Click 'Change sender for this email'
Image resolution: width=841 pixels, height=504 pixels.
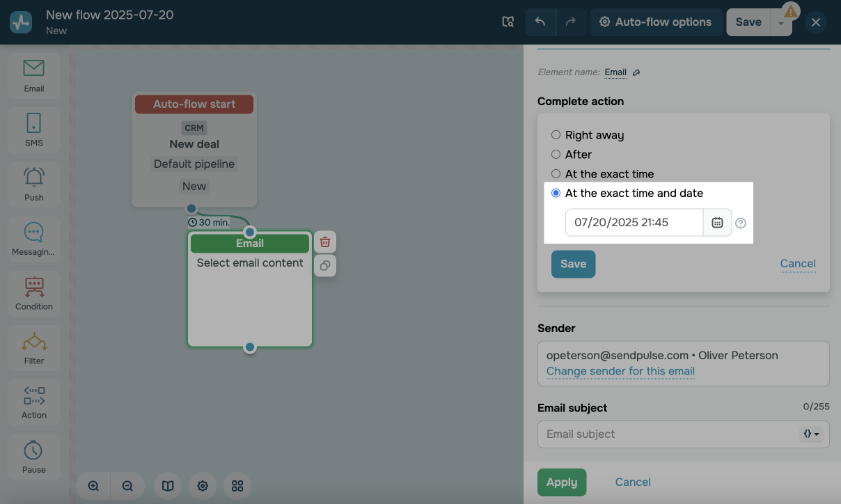click(620, 371)
